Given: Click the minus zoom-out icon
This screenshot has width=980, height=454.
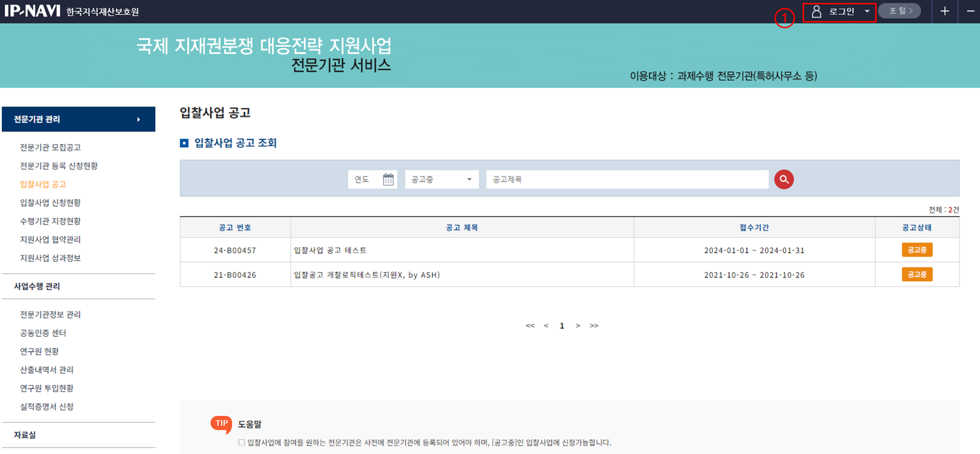Looking at the screenshot, I should tap(970, 11).
